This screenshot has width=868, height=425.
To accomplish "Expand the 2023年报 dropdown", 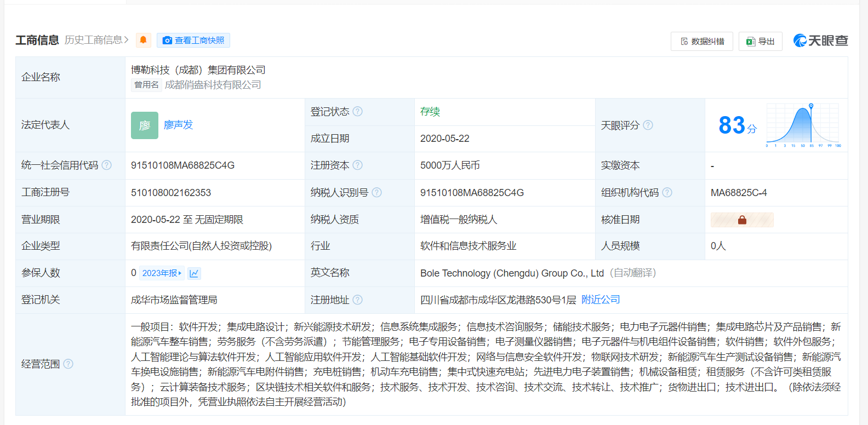I will (x=162, y=273).
